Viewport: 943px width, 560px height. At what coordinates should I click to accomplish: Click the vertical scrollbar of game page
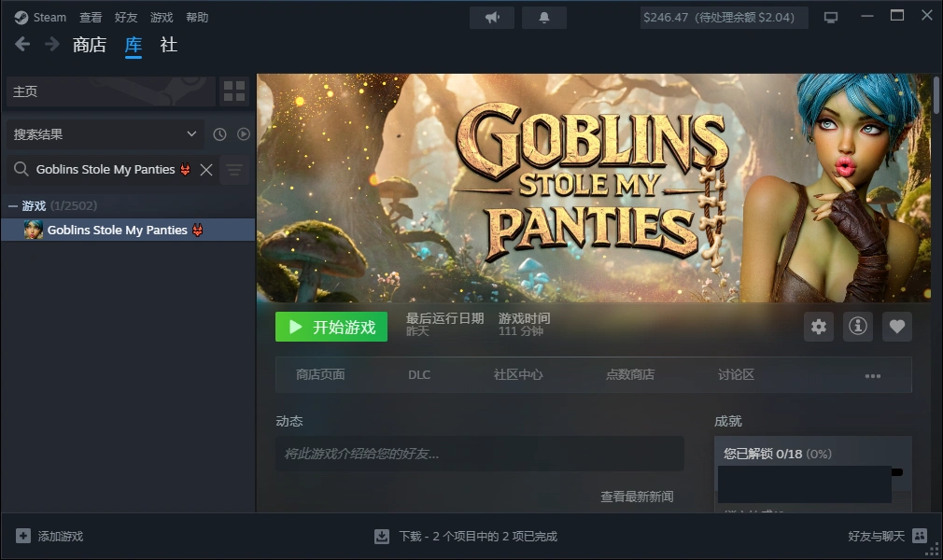click(x=936, y=94)
